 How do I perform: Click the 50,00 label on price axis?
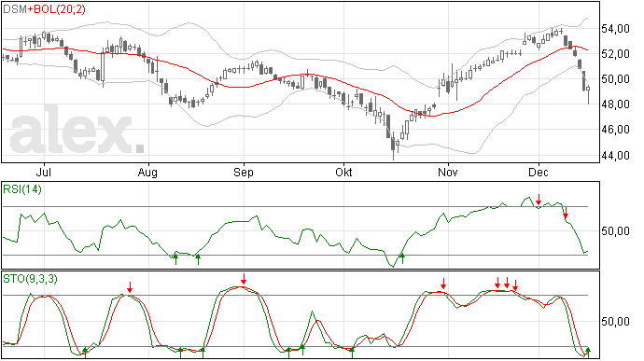615,79
